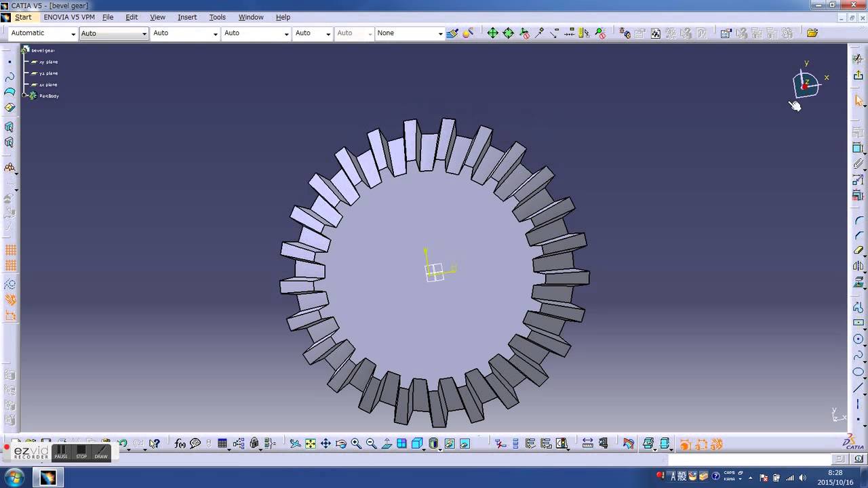Open the View menu
This screenshot has width=868, height=488.
[157, 17]
